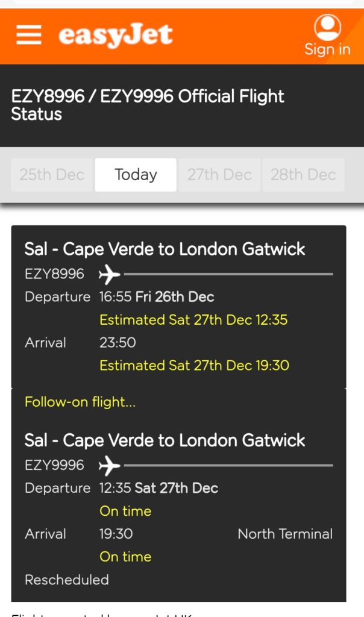Viewport: 364px width, 617px height.
Task: Click the Sign in profile icon
Action: [327, 28]
